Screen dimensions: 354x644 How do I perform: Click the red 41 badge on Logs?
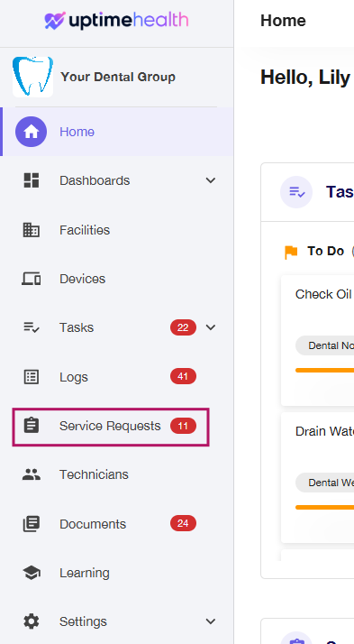(183, 377)
